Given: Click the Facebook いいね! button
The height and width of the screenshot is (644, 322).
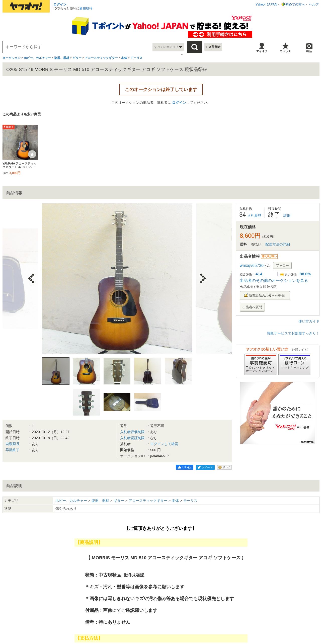Looking at the screenshot, I should 185,467.
